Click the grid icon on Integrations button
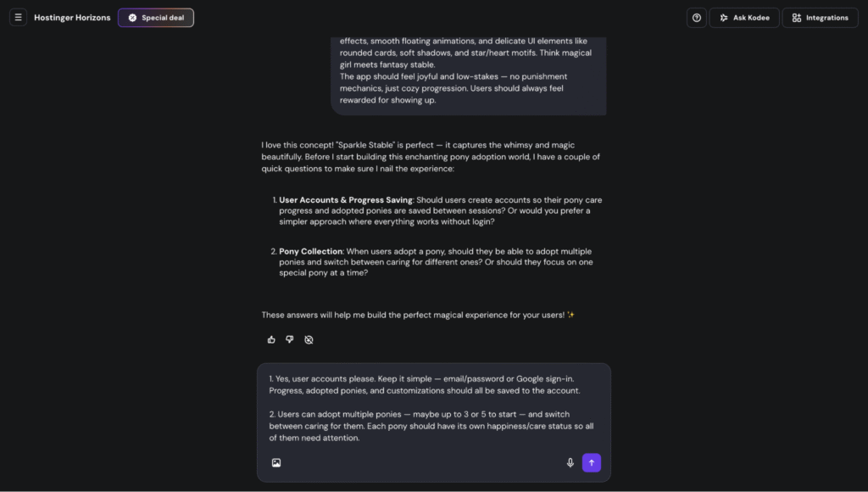The width and height of the screenshot is (868, 492). point(795,17)
